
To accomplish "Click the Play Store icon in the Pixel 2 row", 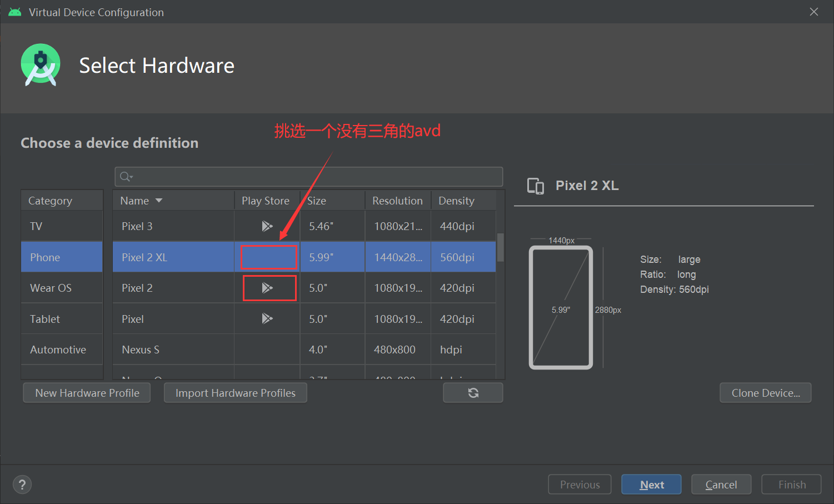I will point(267,288).
